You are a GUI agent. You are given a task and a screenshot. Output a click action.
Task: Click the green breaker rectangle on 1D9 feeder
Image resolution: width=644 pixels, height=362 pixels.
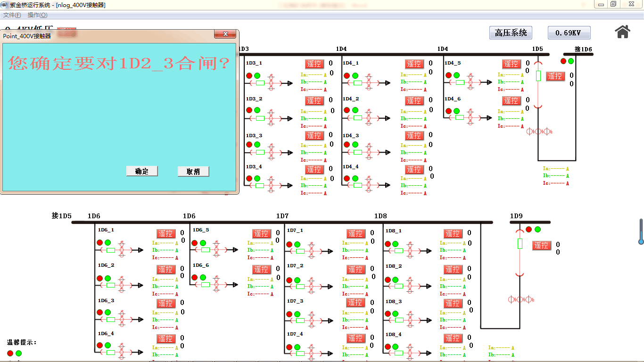520,244
